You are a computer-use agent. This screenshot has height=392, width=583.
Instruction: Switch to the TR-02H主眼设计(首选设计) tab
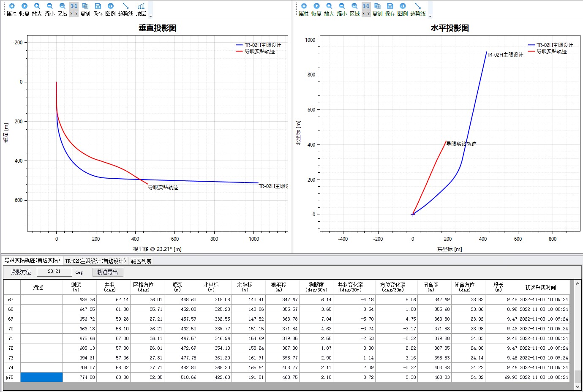click(x=95, y=261)
